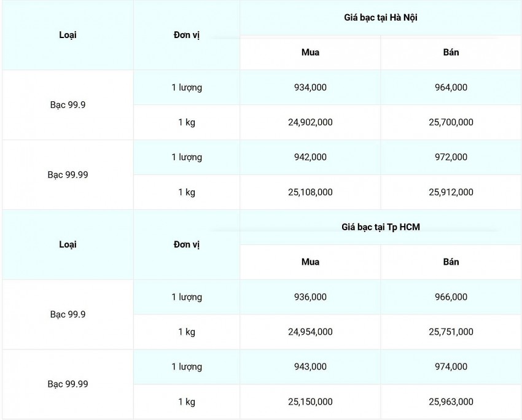Select the Tp HCM 'Mua' column header

pos(310,262)
